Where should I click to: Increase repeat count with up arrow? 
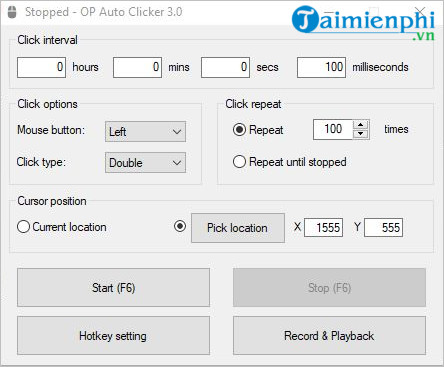click(x=360, y=125)
